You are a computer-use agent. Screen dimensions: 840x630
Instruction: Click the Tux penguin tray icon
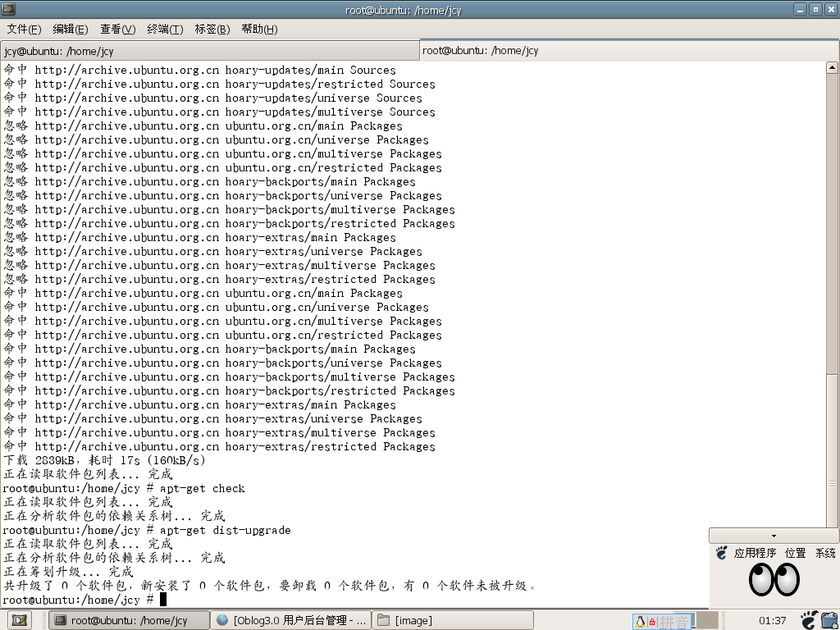tap(640, 622)
